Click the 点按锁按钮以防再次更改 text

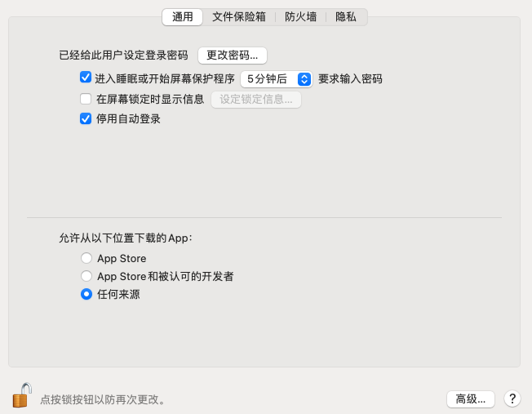[104, 400]
